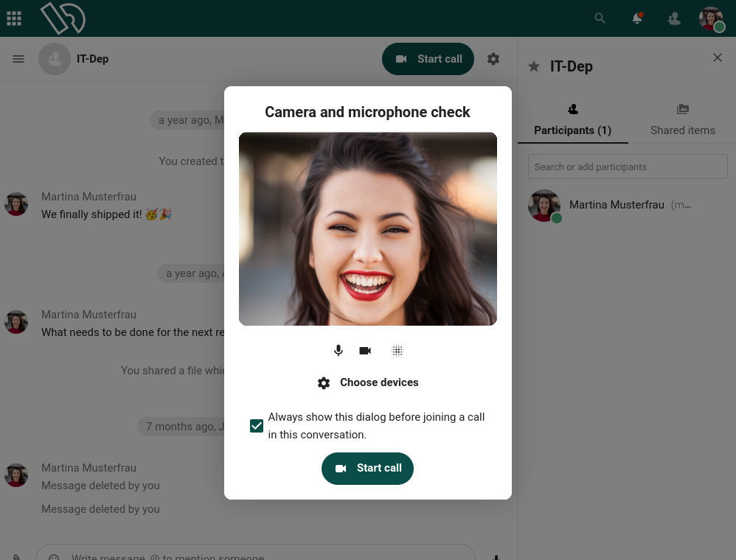Select the Participants tab

(x=572, y=120)
